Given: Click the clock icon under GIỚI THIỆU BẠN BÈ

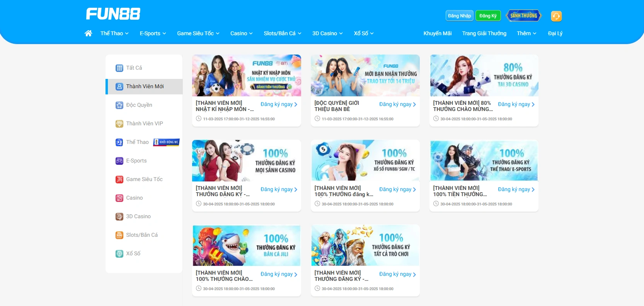Looking at the screenshot, I should [317, 118].
